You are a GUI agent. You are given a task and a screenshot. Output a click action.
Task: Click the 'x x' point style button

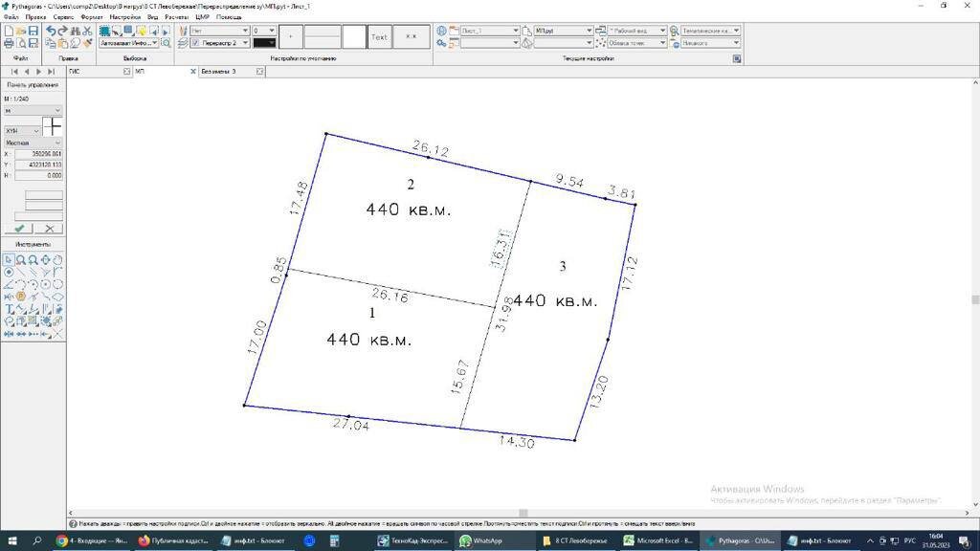point(412,37)
